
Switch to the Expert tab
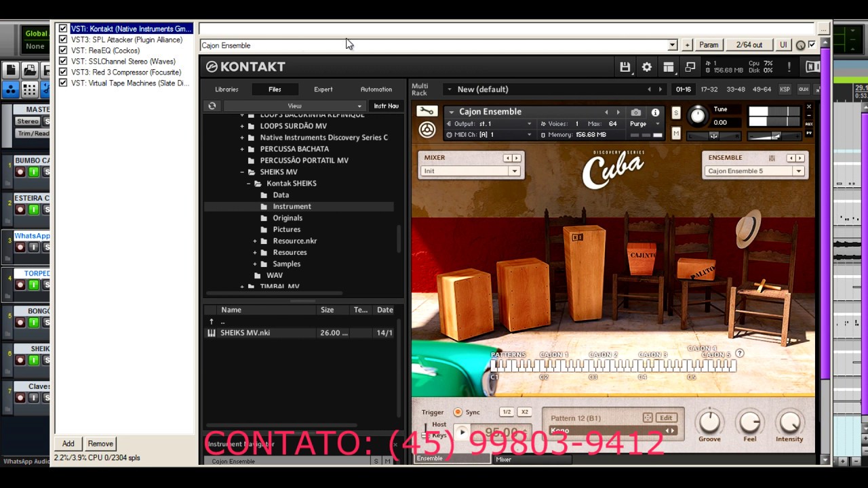tap(323, 89)
